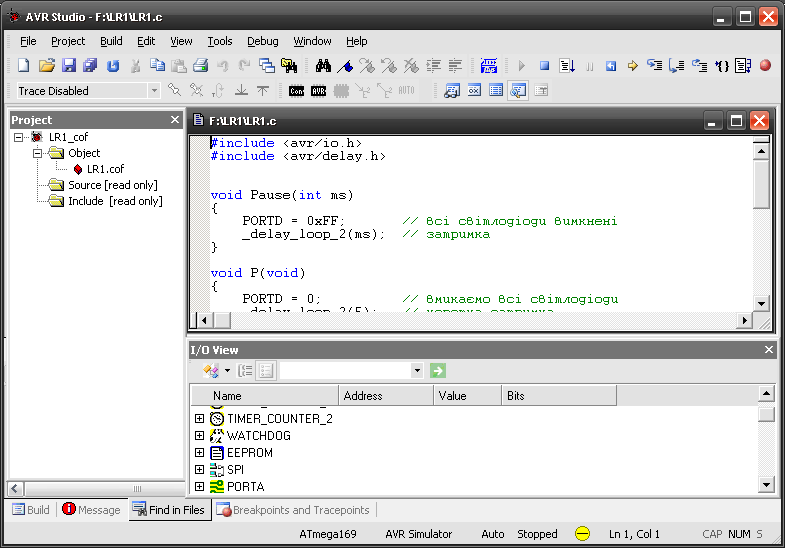The width and height of the screenshot is (785, 548).
Task: Stop debugging with the blue square icon
Action: (545, 66)
